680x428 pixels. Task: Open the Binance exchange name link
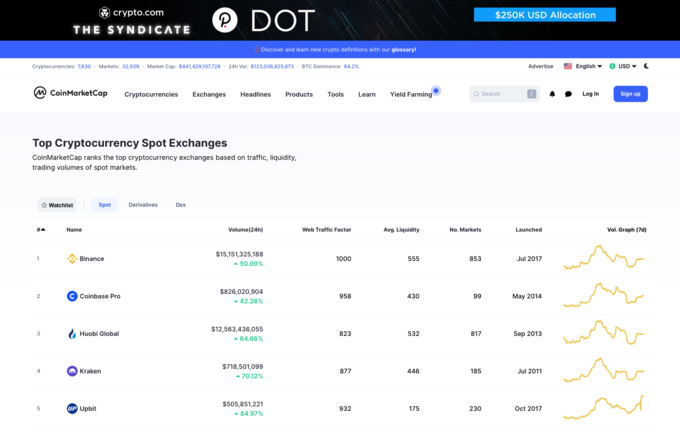[x=92, y=258]
